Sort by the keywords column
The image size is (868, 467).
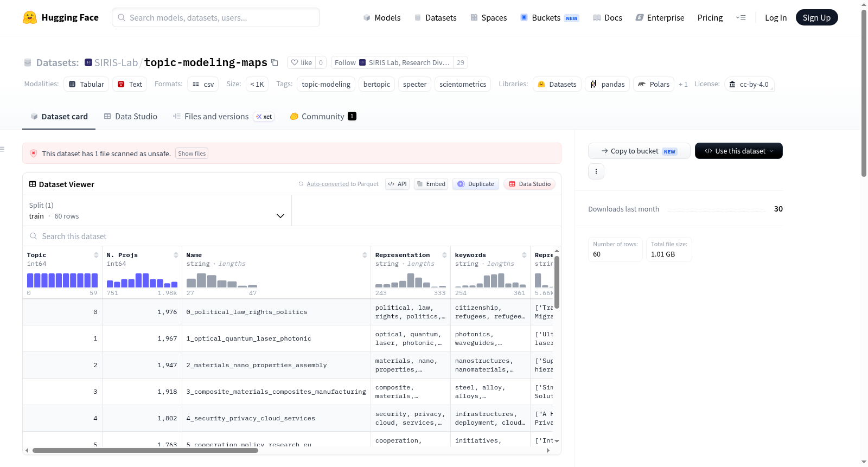tap(524, 255)
